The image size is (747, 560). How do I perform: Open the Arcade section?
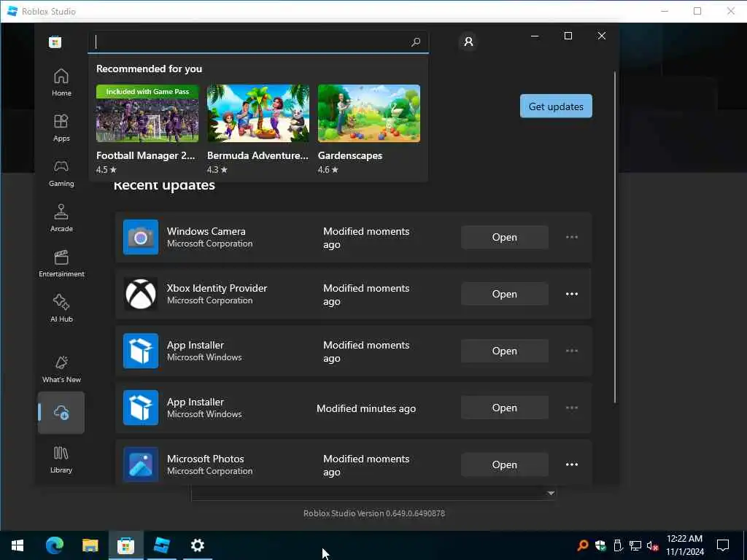[x=61, y=218]
